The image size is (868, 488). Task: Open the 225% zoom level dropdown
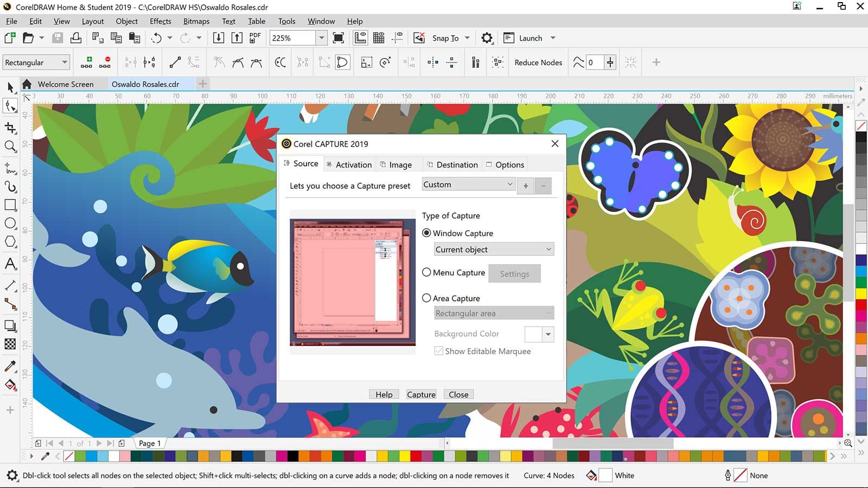coord(322,38)
